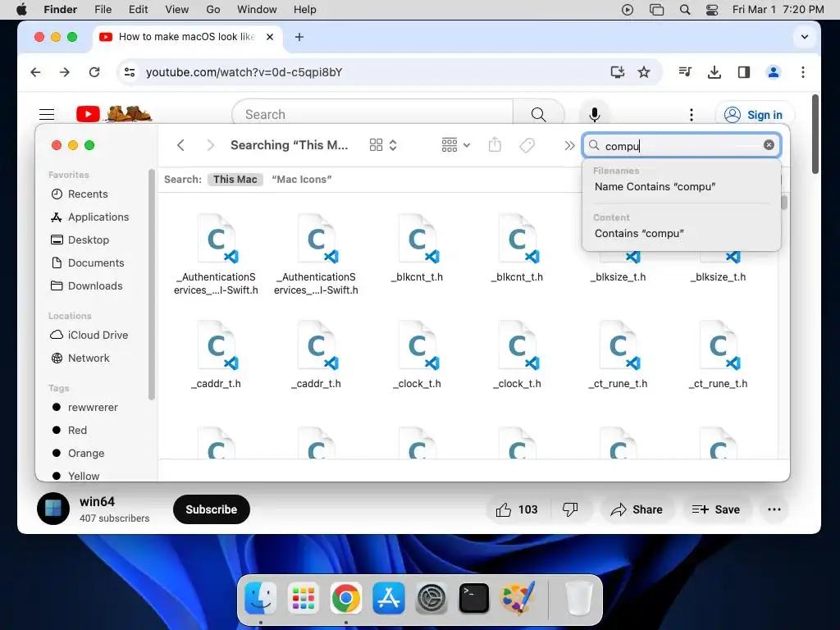Click the YouTube search box
This screenshot has width=840, height=630.
(x=372, y=114)
